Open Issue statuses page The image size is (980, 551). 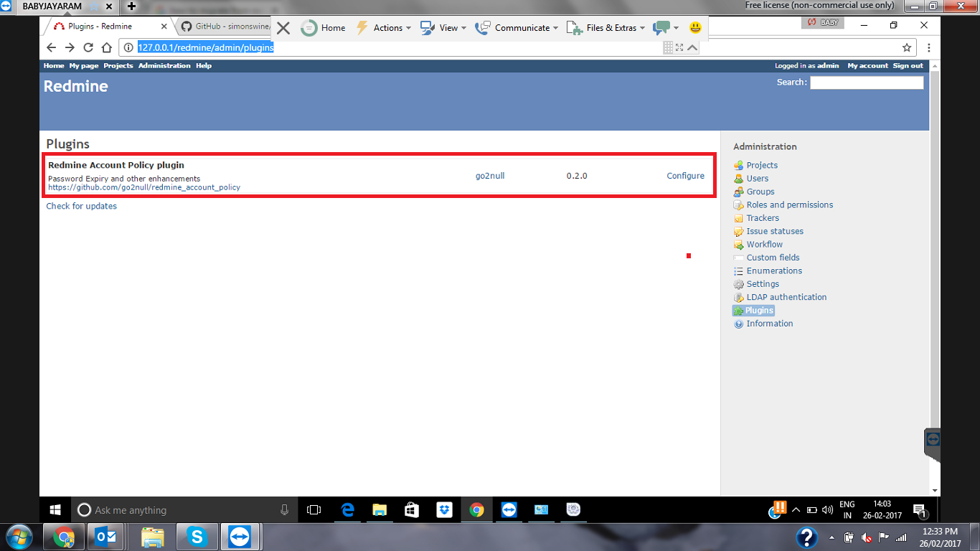774,231
